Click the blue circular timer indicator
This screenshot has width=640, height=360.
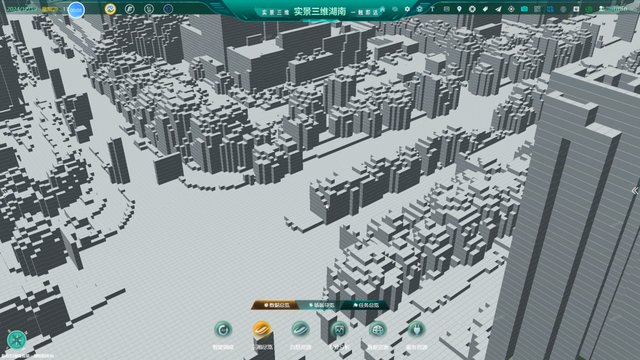click(76, 10)
